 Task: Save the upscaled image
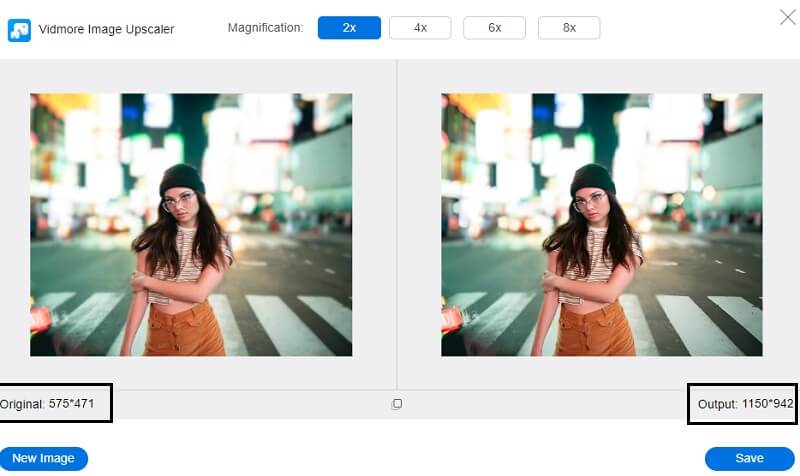(749, 458)
